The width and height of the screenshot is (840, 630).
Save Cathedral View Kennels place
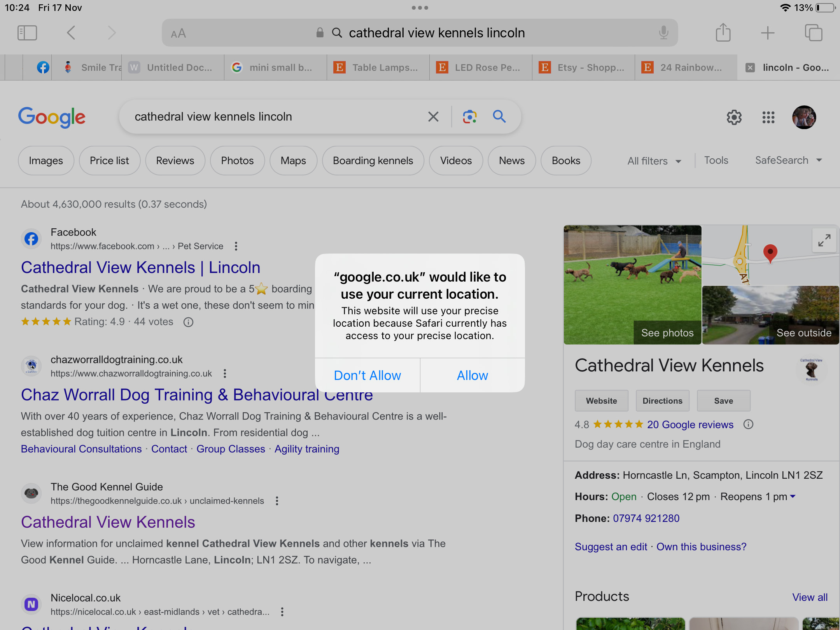(x=723, y=401)
